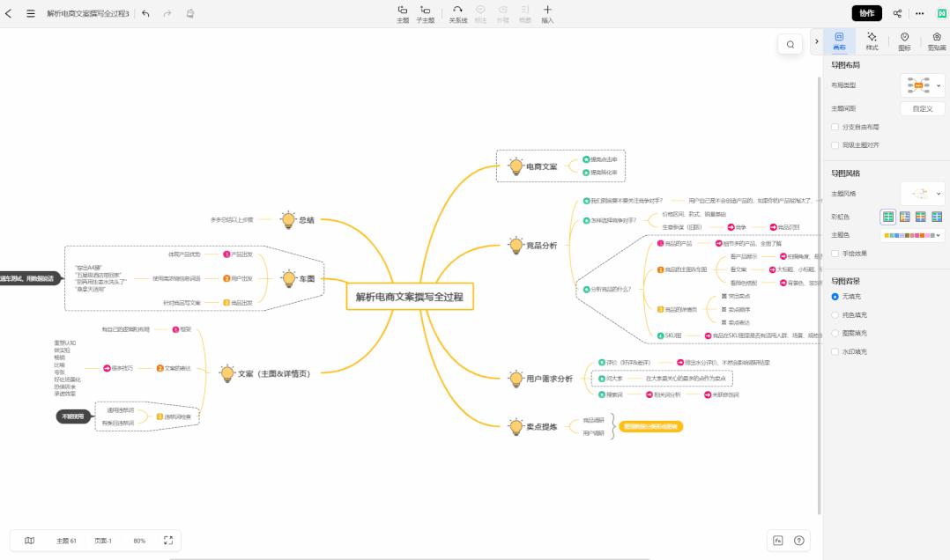The image size is (950, 560).
Task: Switch to the 样式 panel tab
Action: click(871, 42)
